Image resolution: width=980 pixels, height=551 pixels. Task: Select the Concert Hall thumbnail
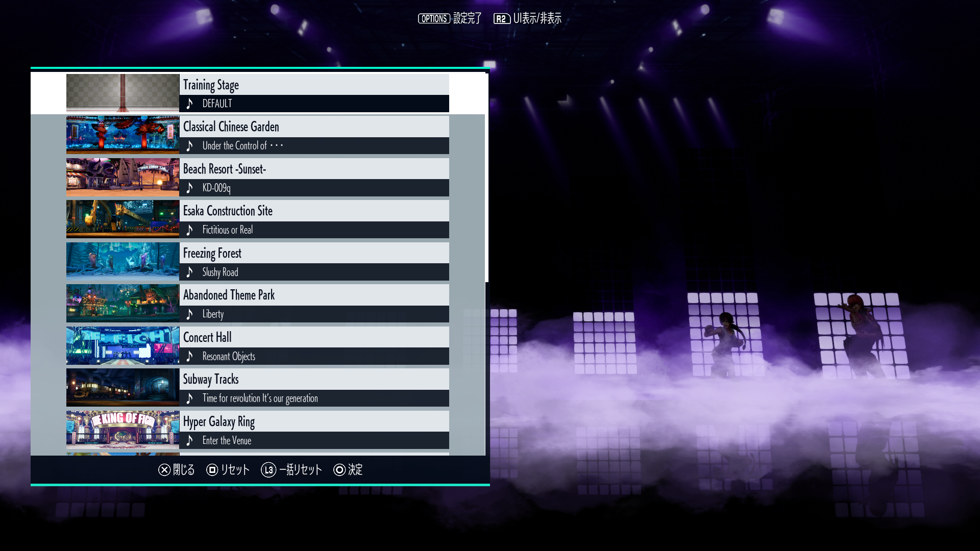pyautogui.click(x=123, y=345)
